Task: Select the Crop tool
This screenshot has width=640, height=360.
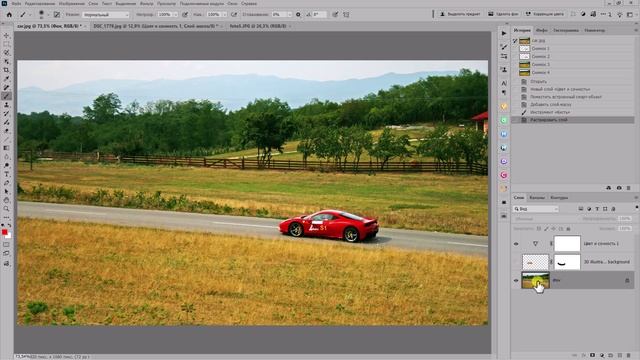Action: (x=7, y=70)
